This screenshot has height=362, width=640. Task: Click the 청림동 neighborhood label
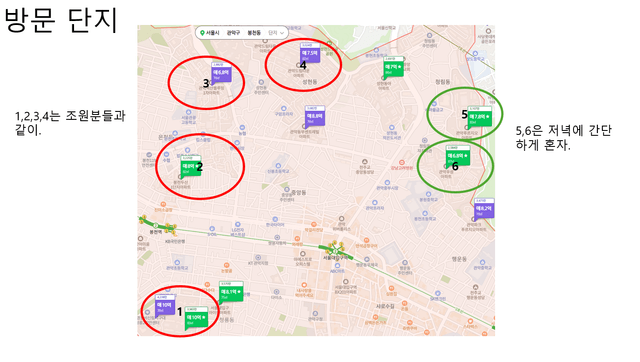(442, 82)
